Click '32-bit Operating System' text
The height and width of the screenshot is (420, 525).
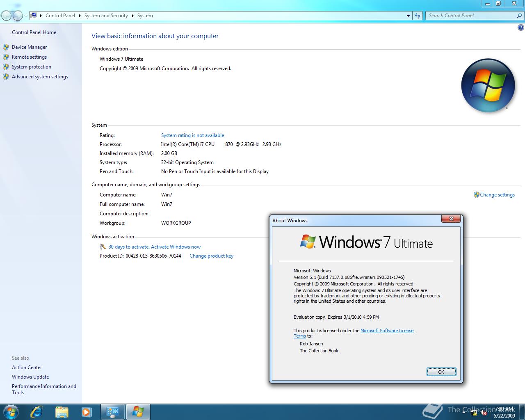click(187, 162)
